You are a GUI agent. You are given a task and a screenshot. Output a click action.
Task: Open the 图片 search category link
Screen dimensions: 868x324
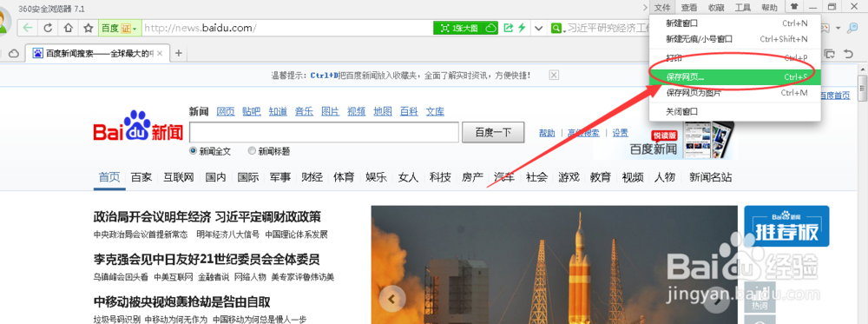tap(330, 111)
